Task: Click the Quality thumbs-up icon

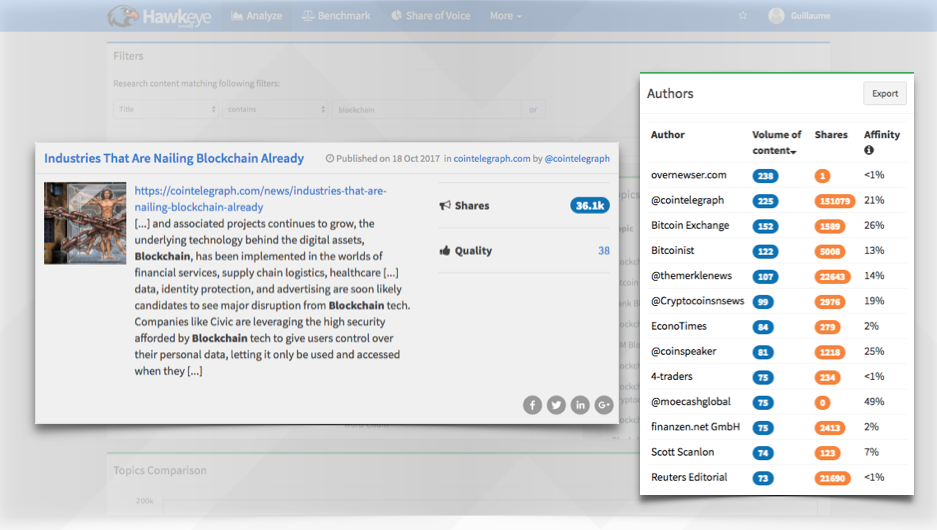Action: pos(445,250)
